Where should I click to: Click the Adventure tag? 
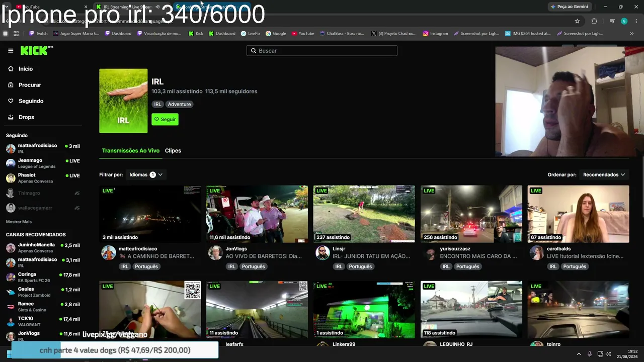(x=180, y=104)
